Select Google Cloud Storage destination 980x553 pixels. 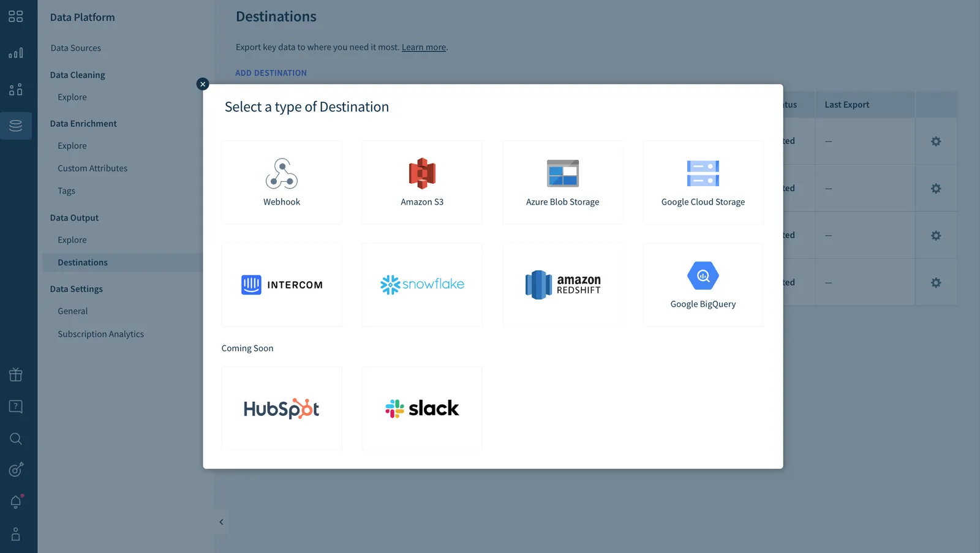point(703,182)
